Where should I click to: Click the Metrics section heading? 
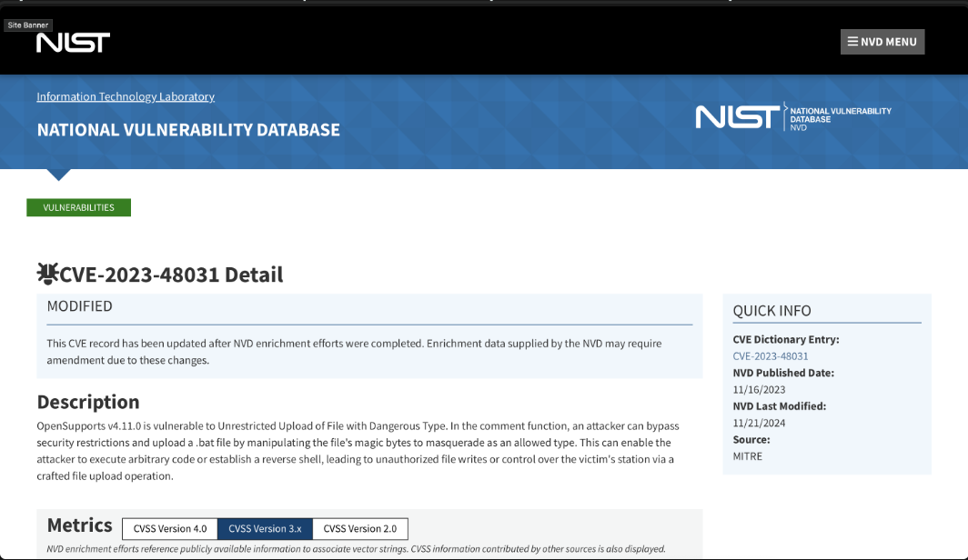click(x=80, y=525)
